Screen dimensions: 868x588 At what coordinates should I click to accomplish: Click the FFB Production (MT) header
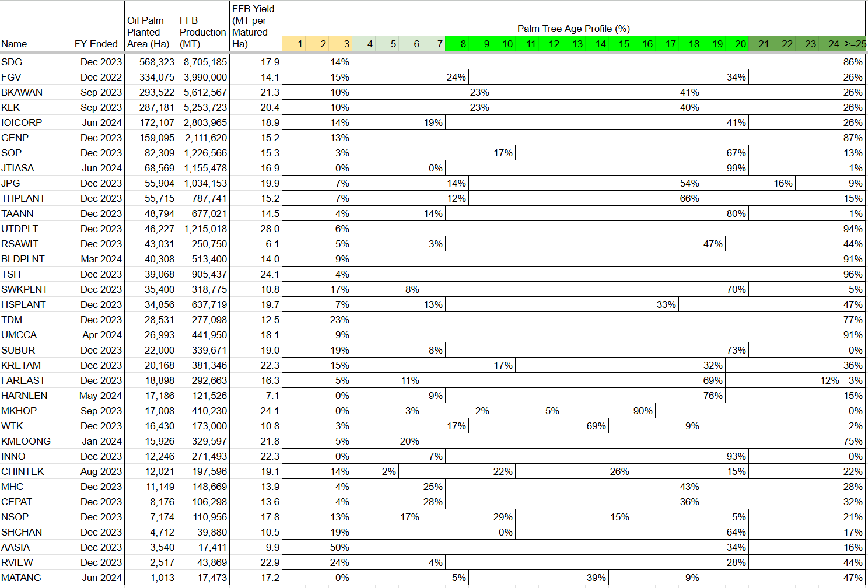pos(203,26)
